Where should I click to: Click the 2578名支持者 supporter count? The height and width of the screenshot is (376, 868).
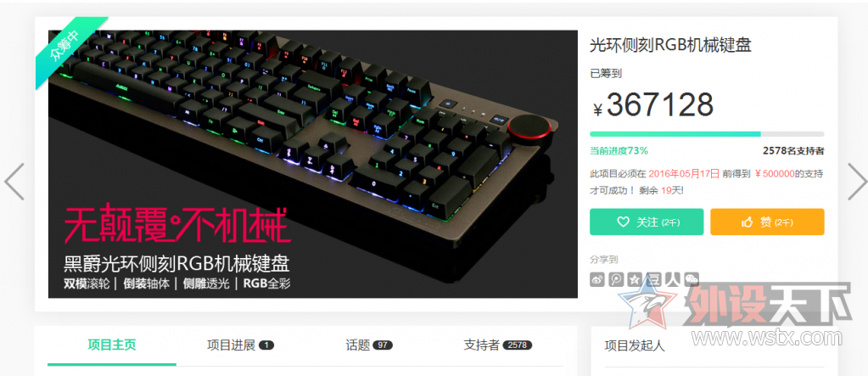coord(793,150)
